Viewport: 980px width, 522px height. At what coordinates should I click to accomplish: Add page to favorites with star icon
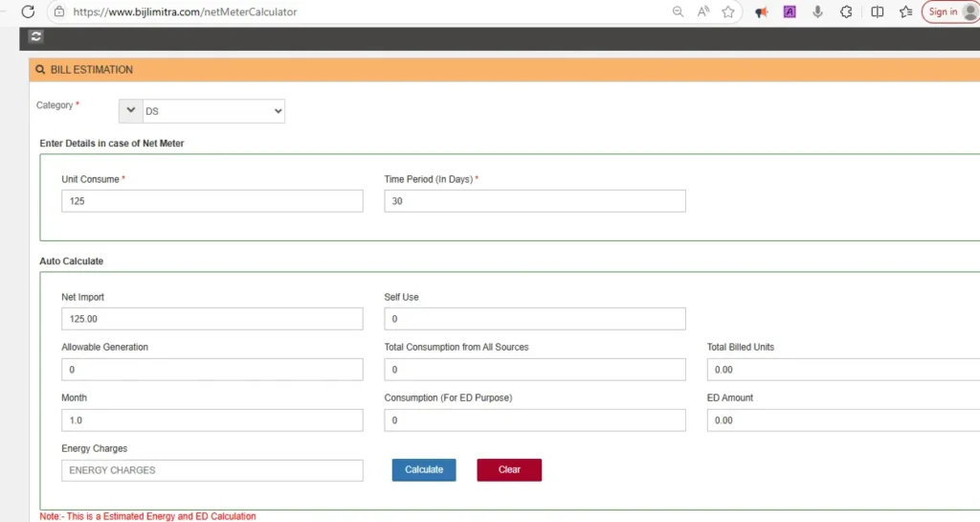click(x=728, y=11)
